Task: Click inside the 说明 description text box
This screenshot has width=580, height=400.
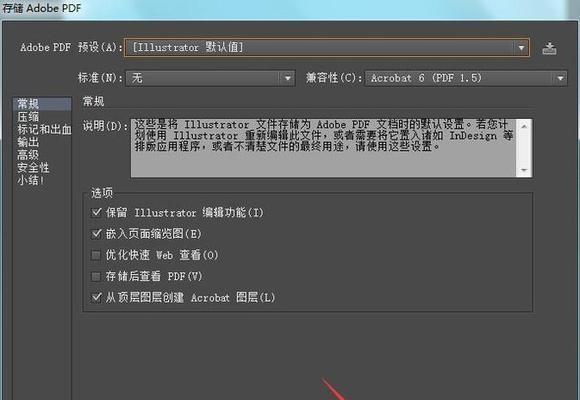Action: (323, 148)
